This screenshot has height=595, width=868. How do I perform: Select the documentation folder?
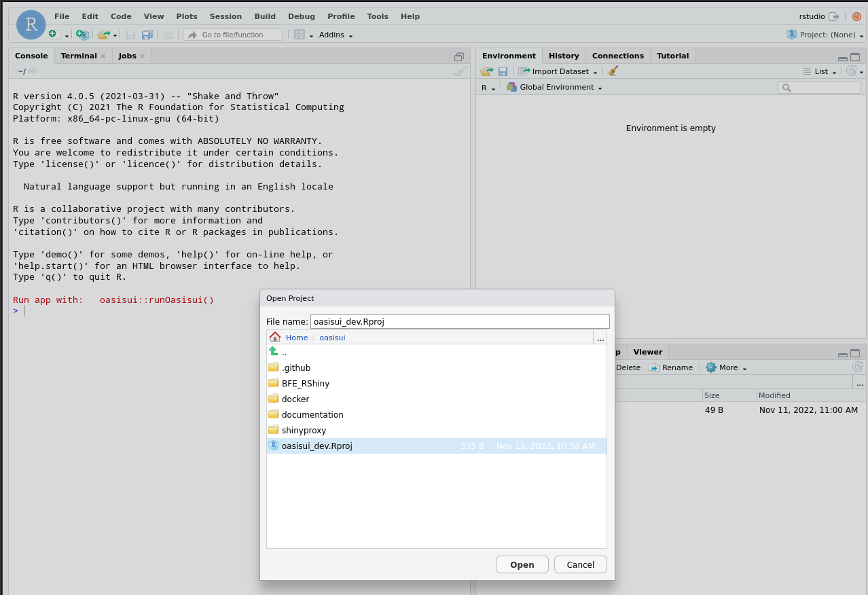pos(437,414)
